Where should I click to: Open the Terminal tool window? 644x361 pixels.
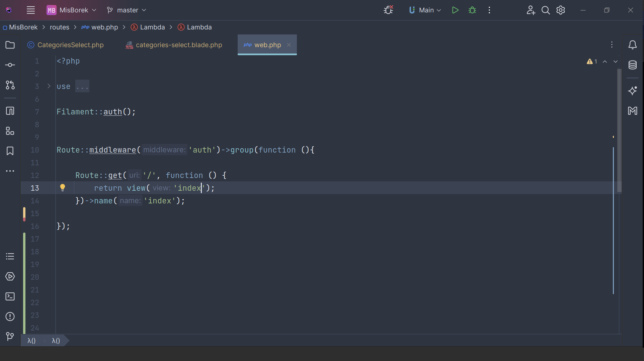pyautogui.click(x=10, y=296)
